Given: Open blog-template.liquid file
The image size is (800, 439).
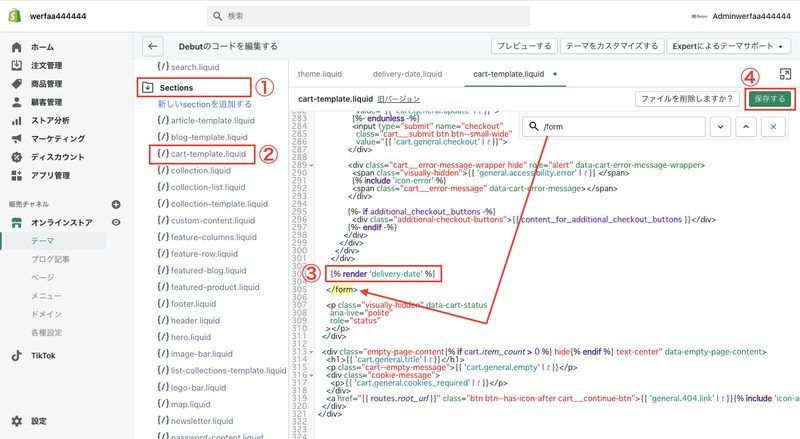Looking at the screenshot, I should point(209,137).
